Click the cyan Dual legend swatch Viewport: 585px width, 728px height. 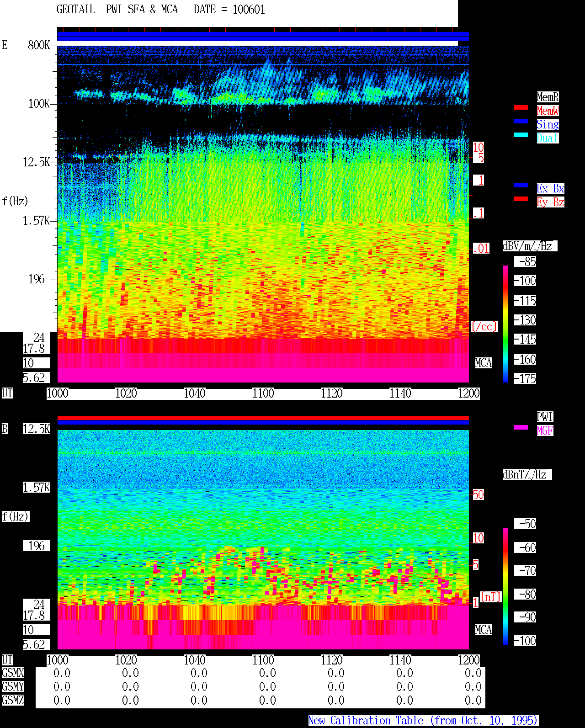pos(521,135)
